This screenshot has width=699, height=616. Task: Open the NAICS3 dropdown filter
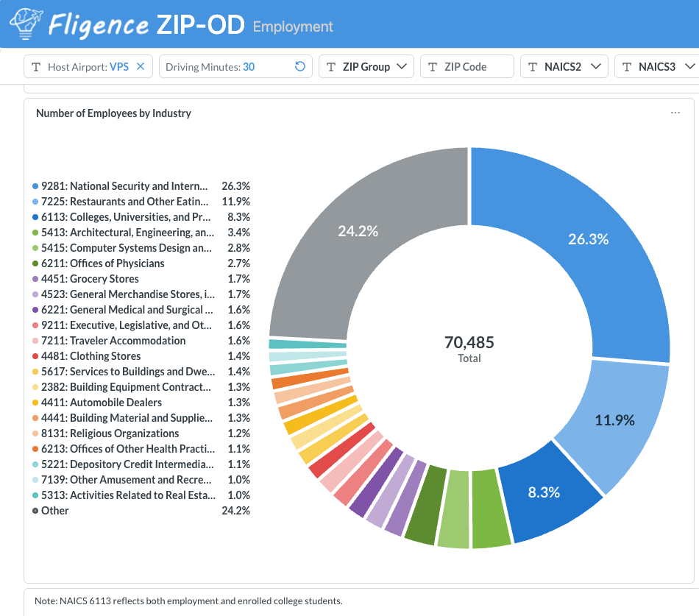[x=658, y=66]
